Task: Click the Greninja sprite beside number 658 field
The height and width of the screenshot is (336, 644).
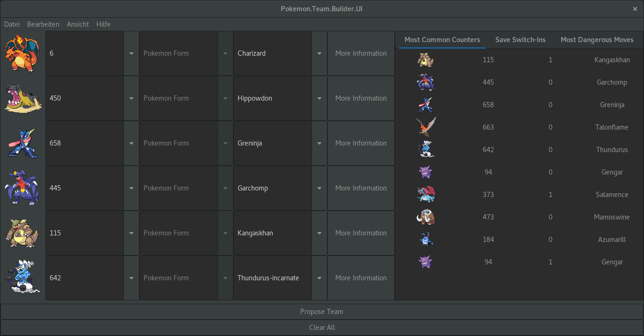Action: tap(22, 143)
